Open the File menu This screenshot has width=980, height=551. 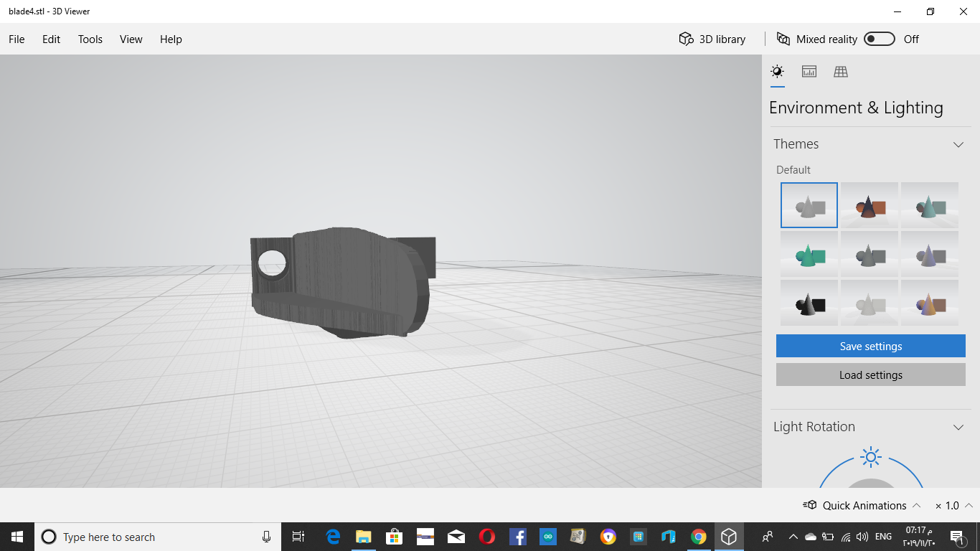tap(17, 39)
